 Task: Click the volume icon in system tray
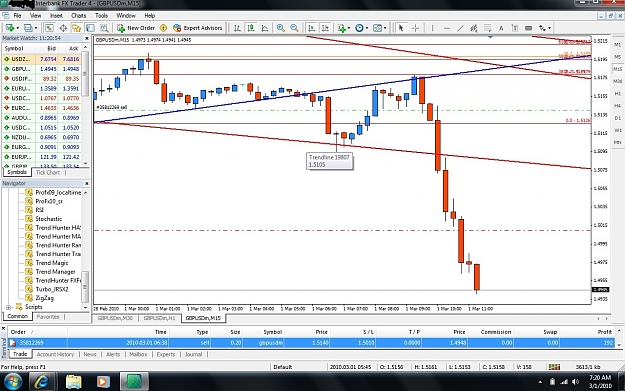575,382
